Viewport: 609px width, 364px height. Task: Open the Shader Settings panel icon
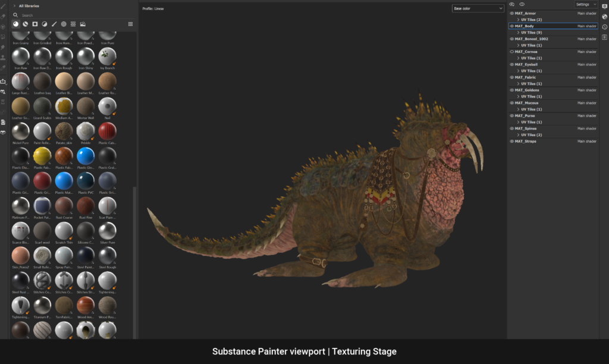(605, 16)
